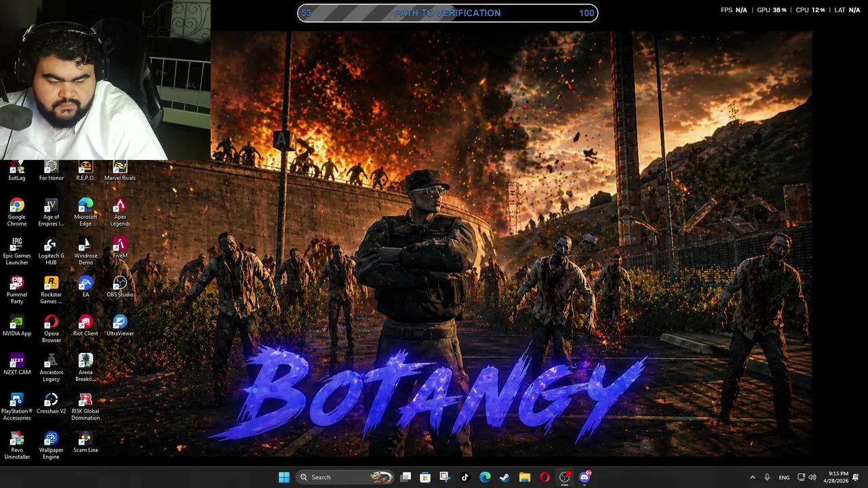The width and height of the screenshot is (868, 488).
Task: Select the Crosshair V2 desktop icon
Action: (x=52, y=403)
